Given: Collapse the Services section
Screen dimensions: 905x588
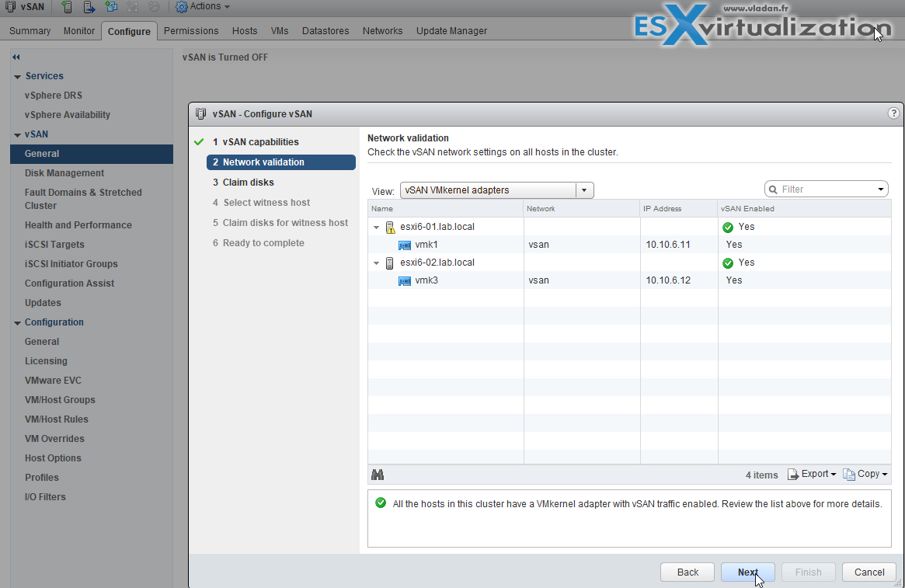Looking at the screenshot, I should click(x=17, y=77).
